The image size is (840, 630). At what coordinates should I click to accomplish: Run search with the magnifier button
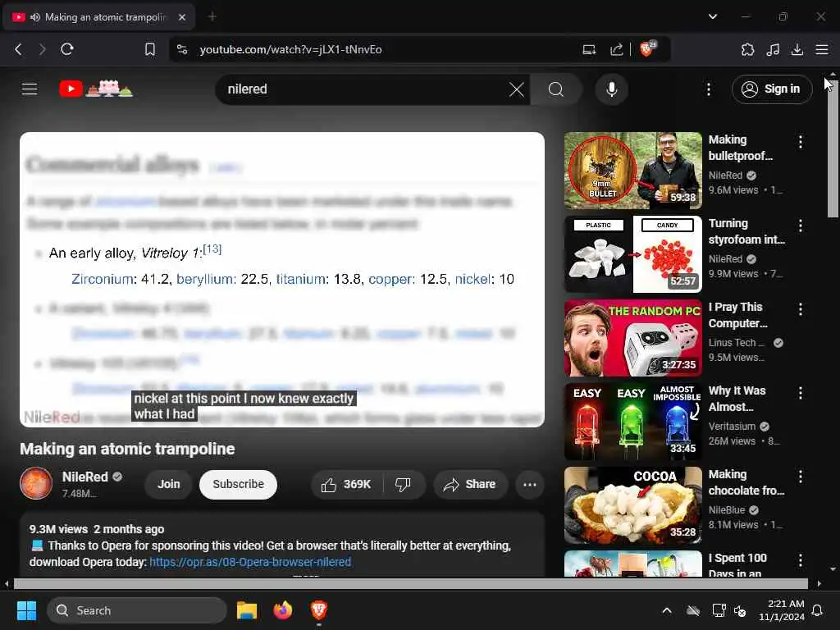coord(556,89)
